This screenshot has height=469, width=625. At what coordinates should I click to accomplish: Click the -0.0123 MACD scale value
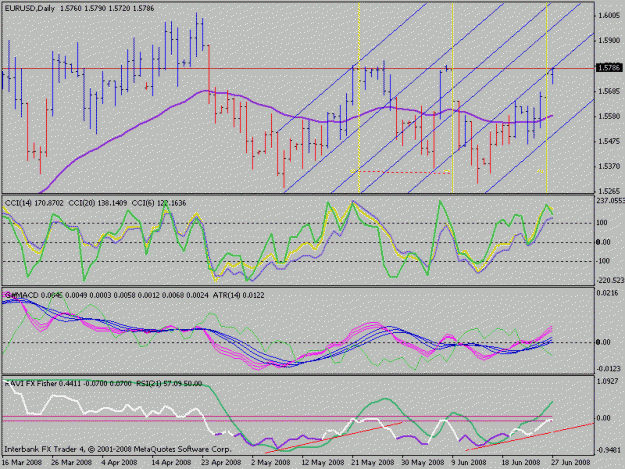pyautogui.click(x=609, y=369)
